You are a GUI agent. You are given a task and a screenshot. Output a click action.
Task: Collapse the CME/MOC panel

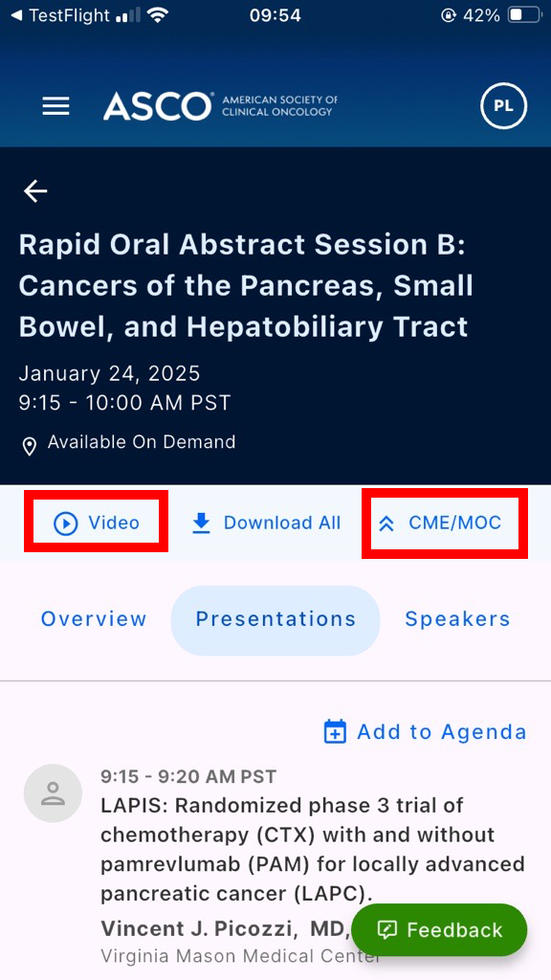444,523
